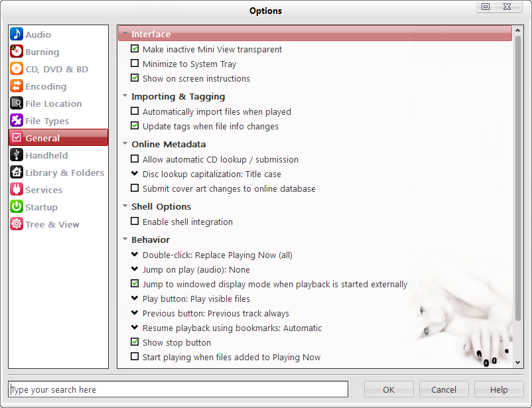Collapse the Online Metadata section
Image resolution: width=532 pixels, height=408 pixels.
125,144
